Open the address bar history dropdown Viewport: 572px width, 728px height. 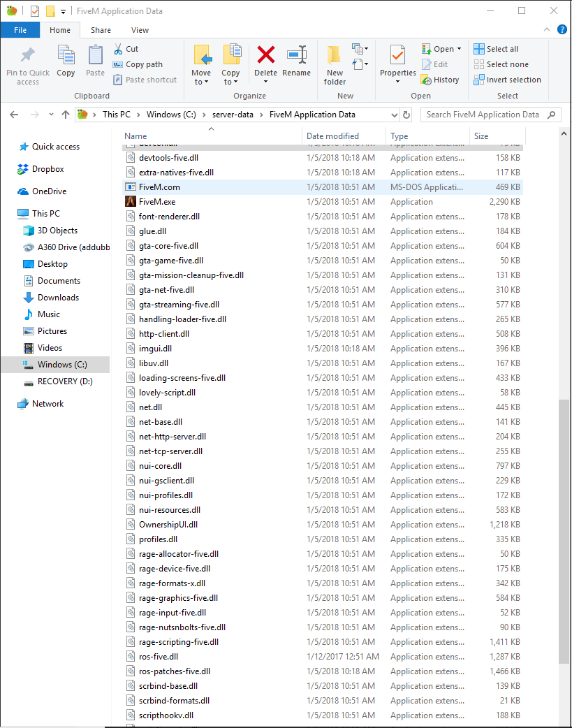point(394,115)
